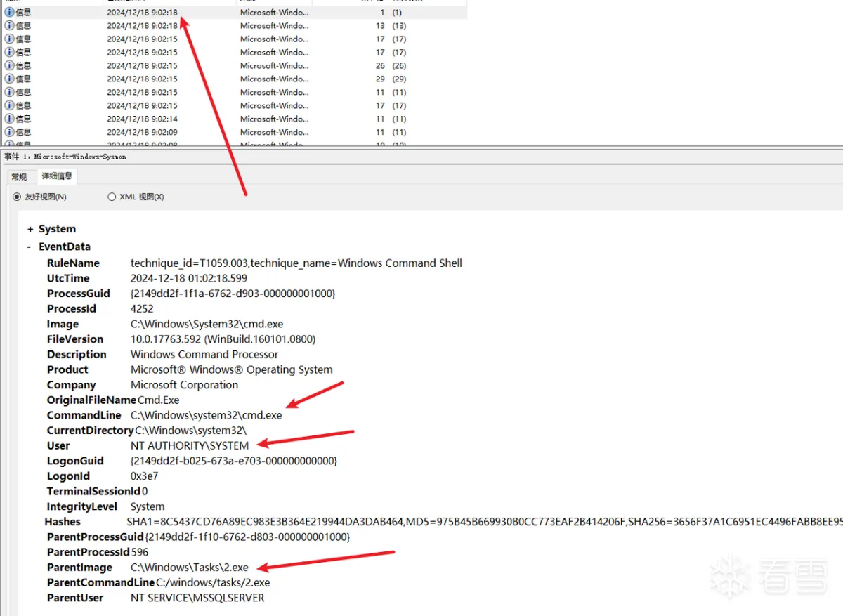Image resolution: width=843 pixels, height=616 pixels.
Task: Click info icon of the task (26) event
Action: coord(9,65)
